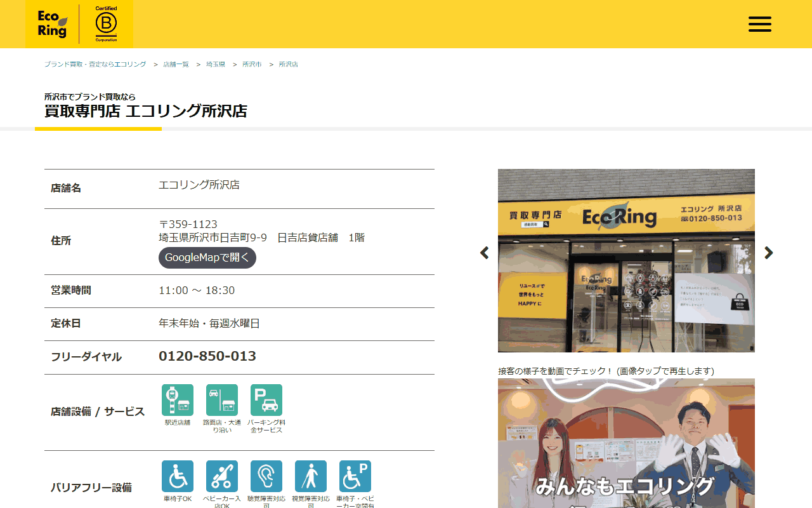812x508 pixels.
Task: Click the フリーダイヤル row label
Action: tap(86, 357)
